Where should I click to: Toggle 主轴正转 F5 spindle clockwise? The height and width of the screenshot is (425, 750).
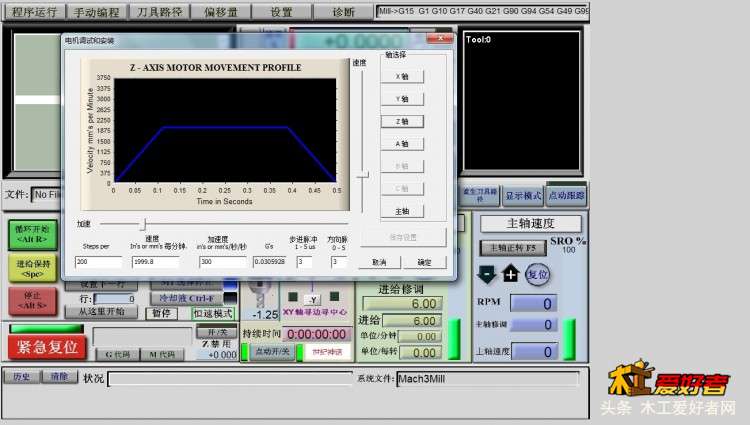[x=513, y=248]
